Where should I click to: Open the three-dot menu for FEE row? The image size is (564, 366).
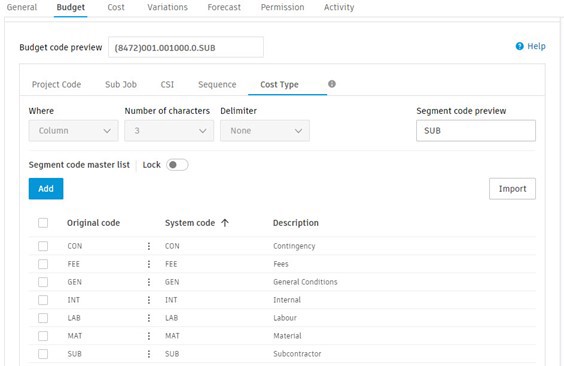point(149,264)
